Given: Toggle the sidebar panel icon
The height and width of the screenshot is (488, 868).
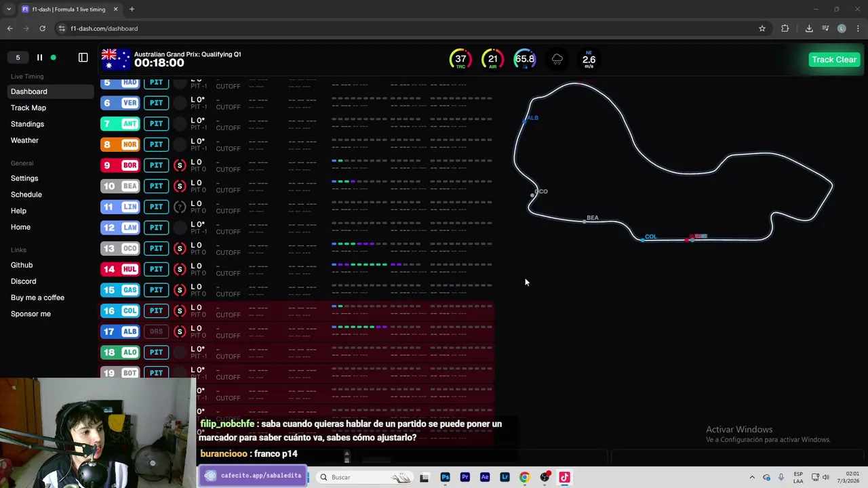Looking at the screenshot, I should click(x=83, y=58).
